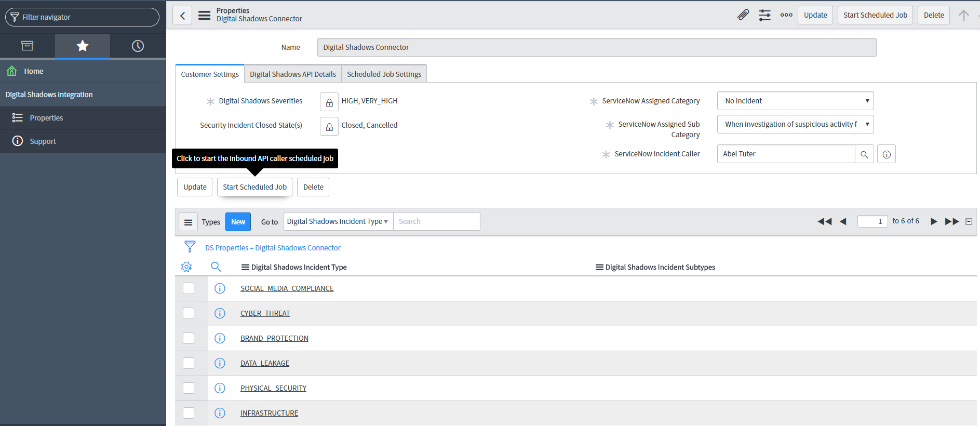This screenshot has width=980, height=426.
Task: Preview INFRASTRUCTURE info icon
Action: pyautogui.click(x=220, y=413)
